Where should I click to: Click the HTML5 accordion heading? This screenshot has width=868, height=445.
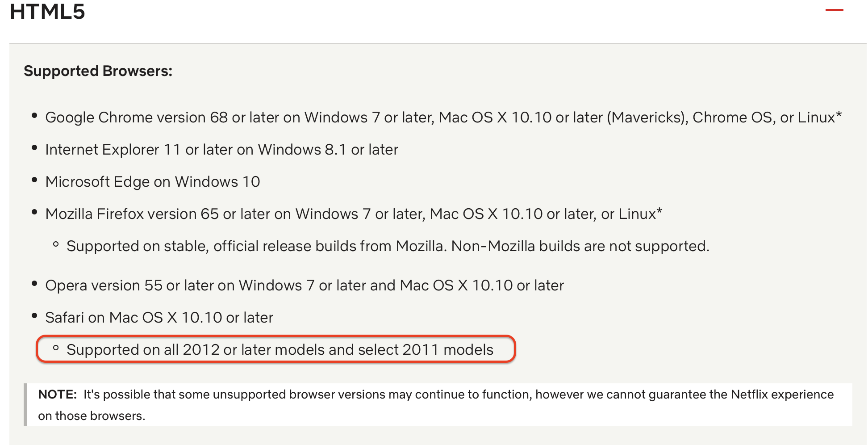[47, 11]
